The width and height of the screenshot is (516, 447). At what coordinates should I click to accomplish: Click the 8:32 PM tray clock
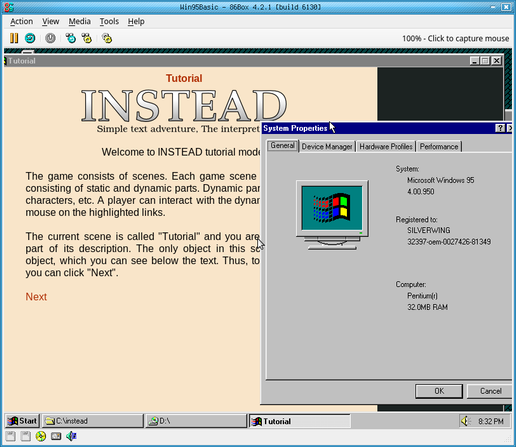pos(490,421)
